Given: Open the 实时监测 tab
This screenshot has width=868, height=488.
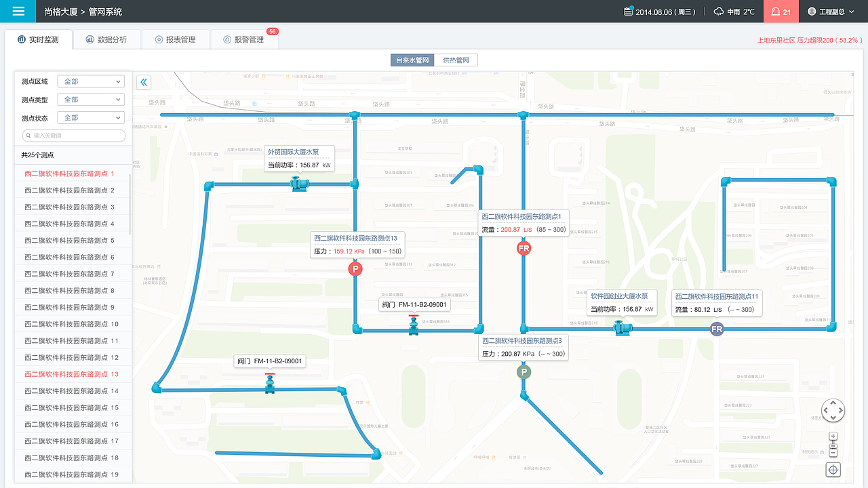Looking at the screenshot, I should tap(39, 39).
